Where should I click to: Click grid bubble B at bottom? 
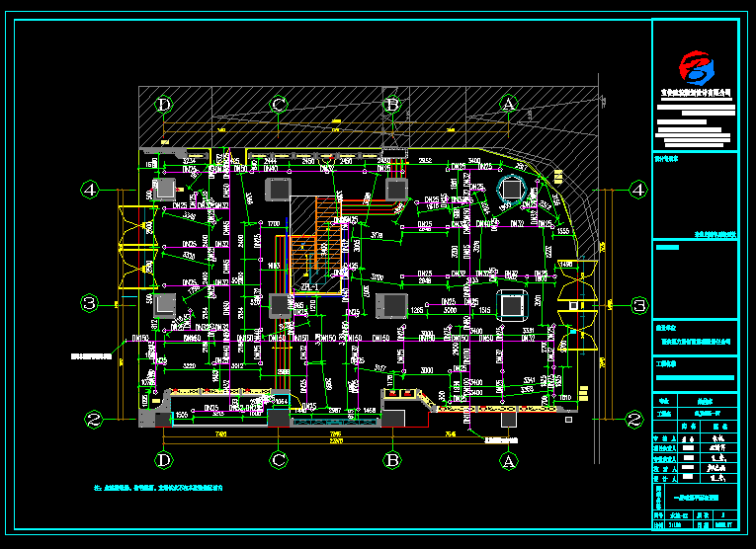392,459
